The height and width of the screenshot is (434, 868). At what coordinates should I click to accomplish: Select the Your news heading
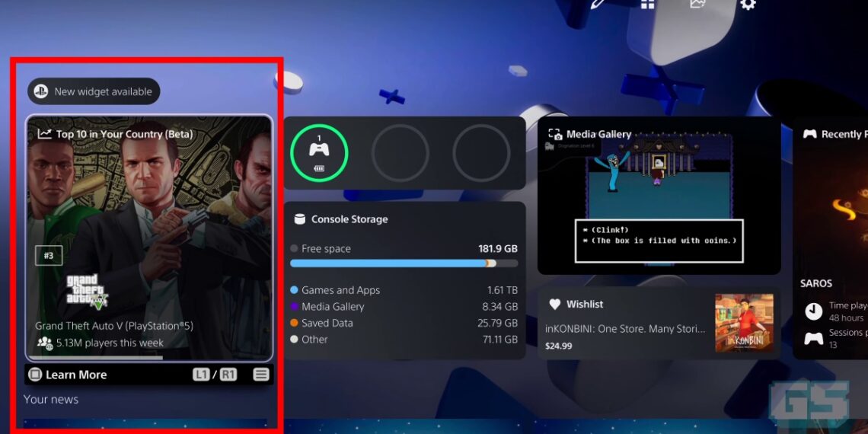tap(51, 399)
